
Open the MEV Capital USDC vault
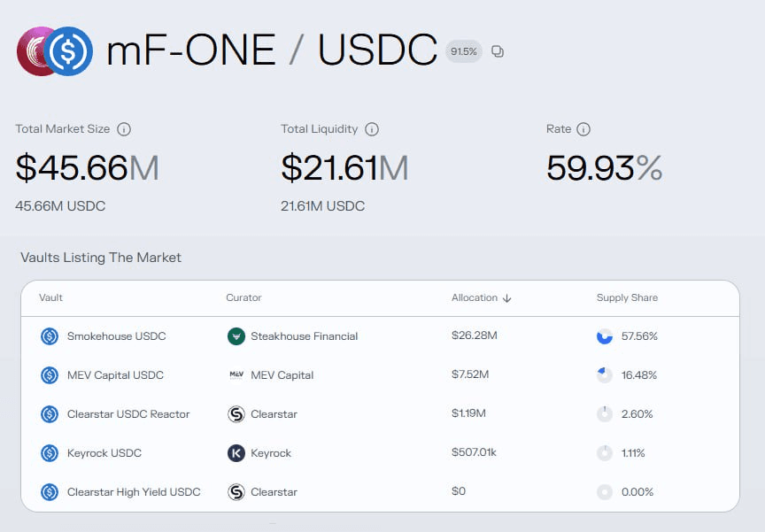click(115, 375)
